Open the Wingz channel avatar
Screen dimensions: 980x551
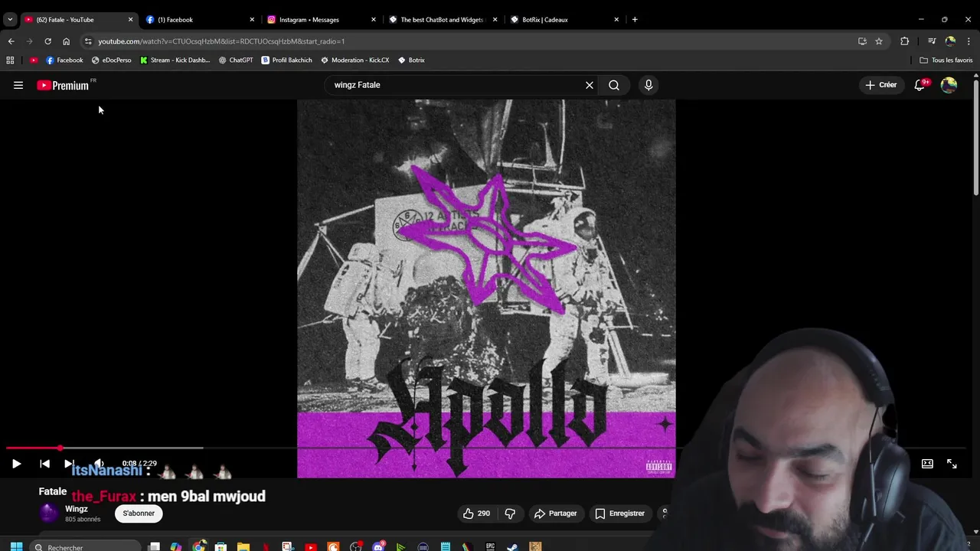click(48, 513)
